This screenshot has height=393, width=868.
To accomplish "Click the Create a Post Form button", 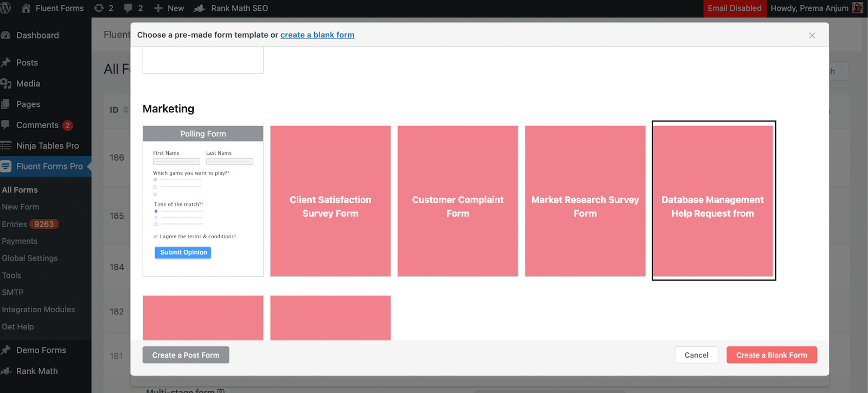I will [186, 355].
